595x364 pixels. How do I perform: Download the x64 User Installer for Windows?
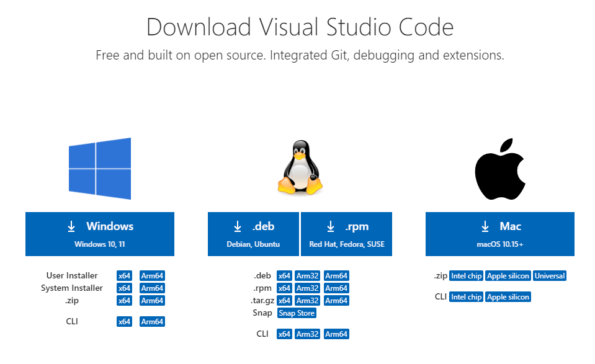click(x=123, y=275)
